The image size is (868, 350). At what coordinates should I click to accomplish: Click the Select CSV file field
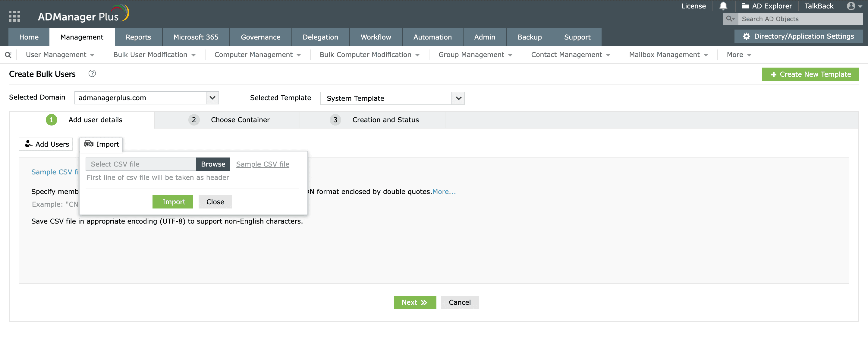[141, 164]
